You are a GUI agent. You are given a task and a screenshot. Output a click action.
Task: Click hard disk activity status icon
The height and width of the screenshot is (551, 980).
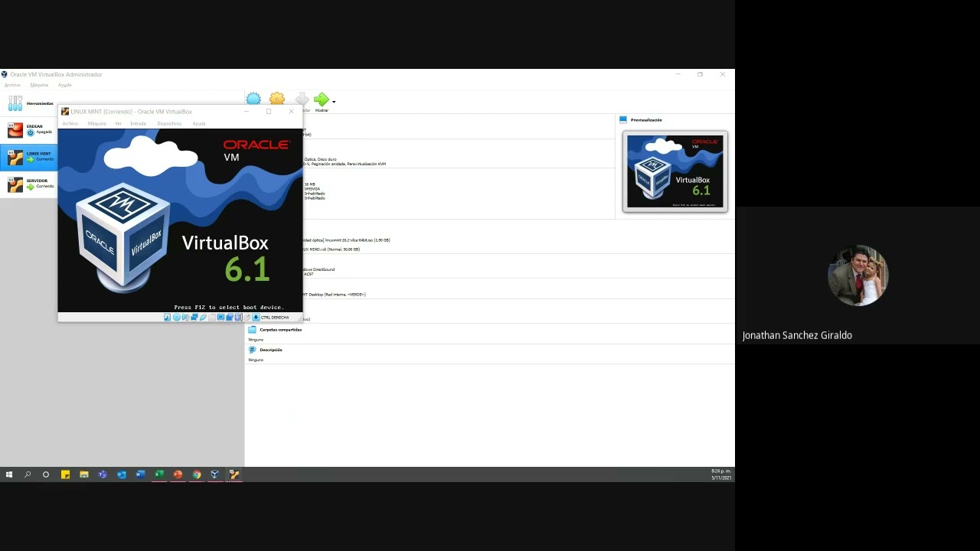[167, 317]
